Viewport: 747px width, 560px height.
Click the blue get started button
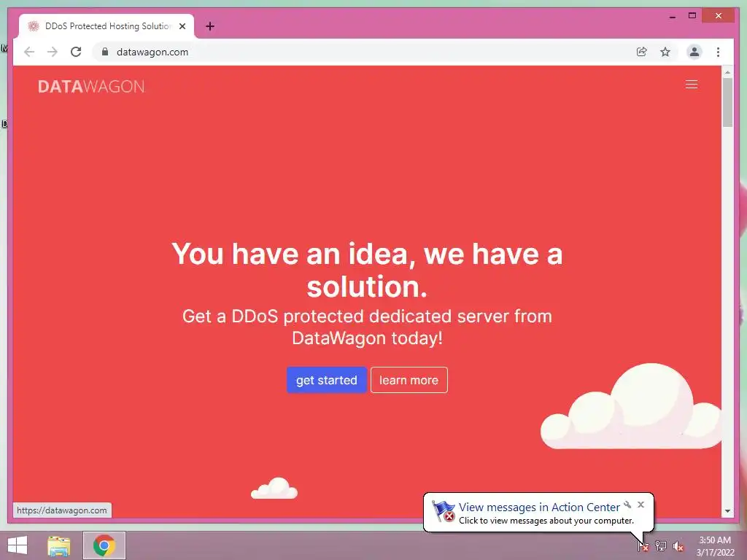tap(326, 380)
